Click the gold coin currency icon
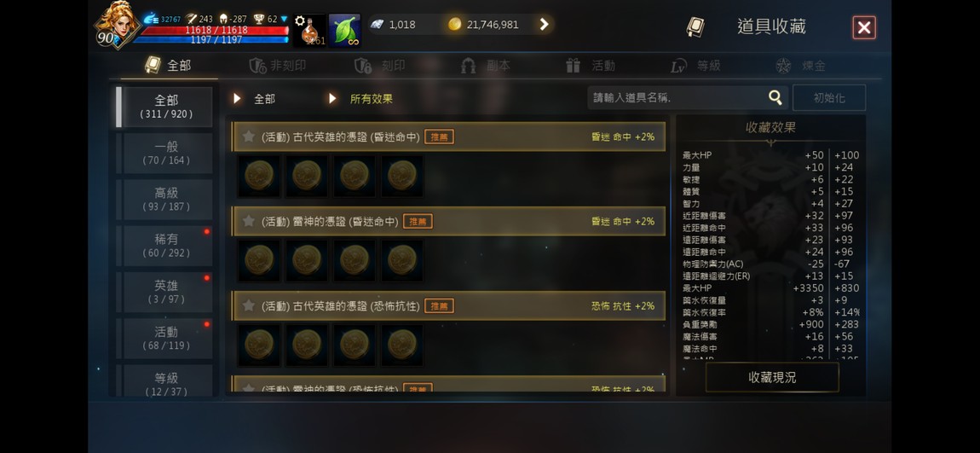The width and height of the screenshot is (980, 453). 454,25
